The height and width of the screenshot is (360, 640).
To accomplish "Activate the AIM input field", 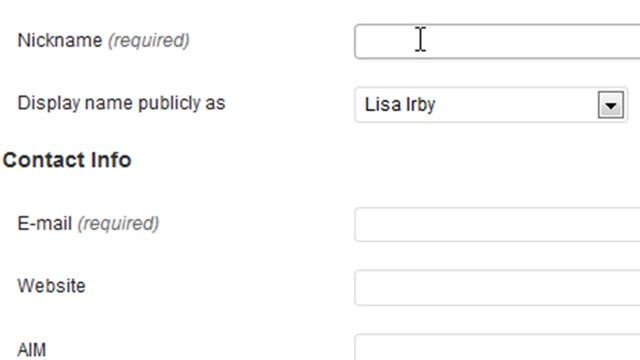I will [497, 347].
